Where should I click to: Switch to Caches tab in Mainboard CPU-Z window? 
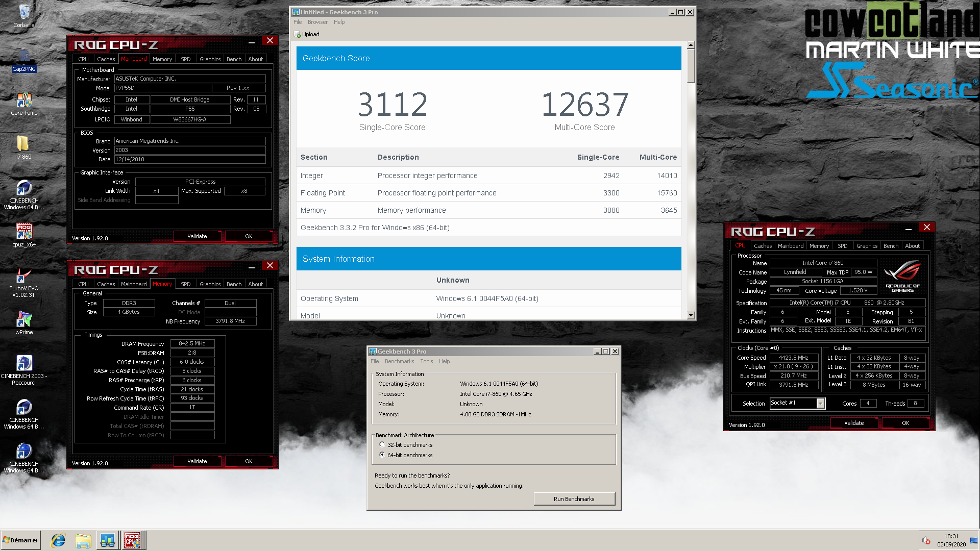click(x=106, y=59)
